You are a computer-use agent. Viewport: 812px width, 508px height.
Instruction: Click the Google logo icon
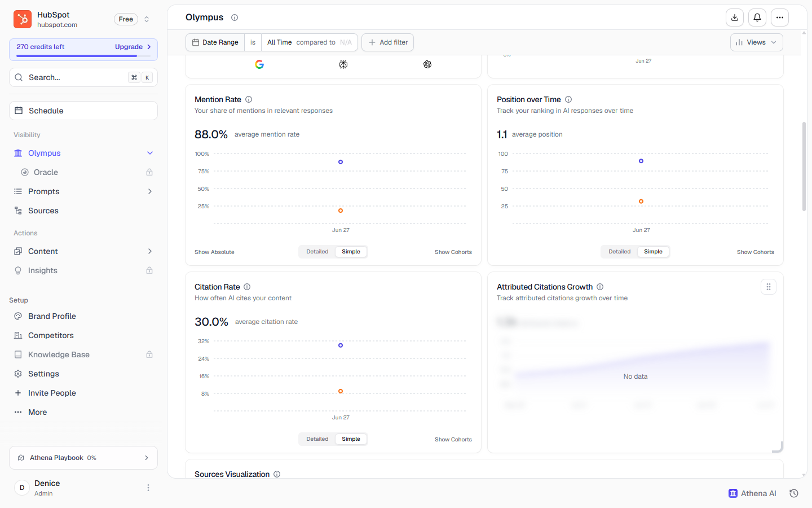pyautogui.click(x=259, y=64)
